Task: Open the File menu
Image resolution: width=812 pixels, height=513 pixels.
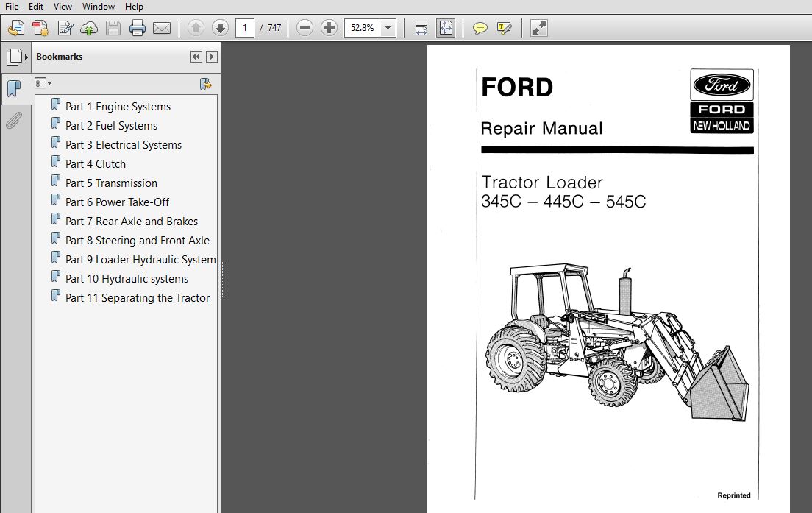Action: pyautogui.click(x=11, y=6)
